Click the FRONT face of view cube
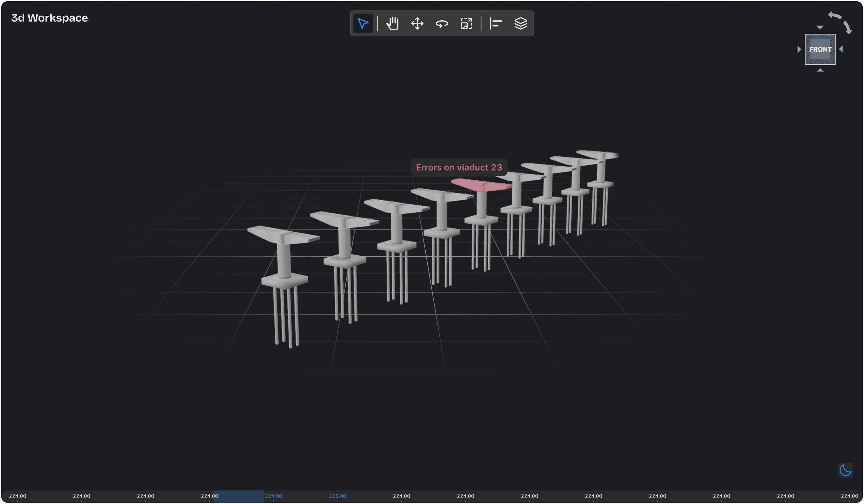This screenshot has height=504, width=864. (x=820, y=49)
